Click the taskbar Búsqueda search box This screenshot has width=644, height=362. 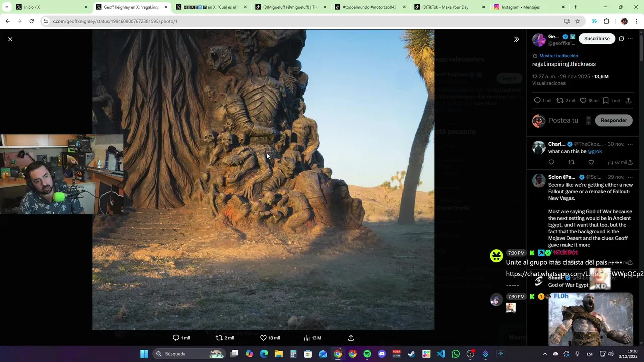[x=190, y=354]
